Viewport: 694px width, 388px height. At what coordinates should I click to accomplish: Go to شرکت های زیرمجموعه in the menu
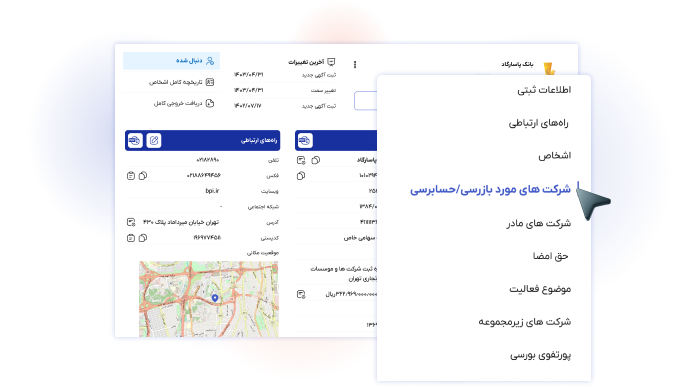click(524, 322)
